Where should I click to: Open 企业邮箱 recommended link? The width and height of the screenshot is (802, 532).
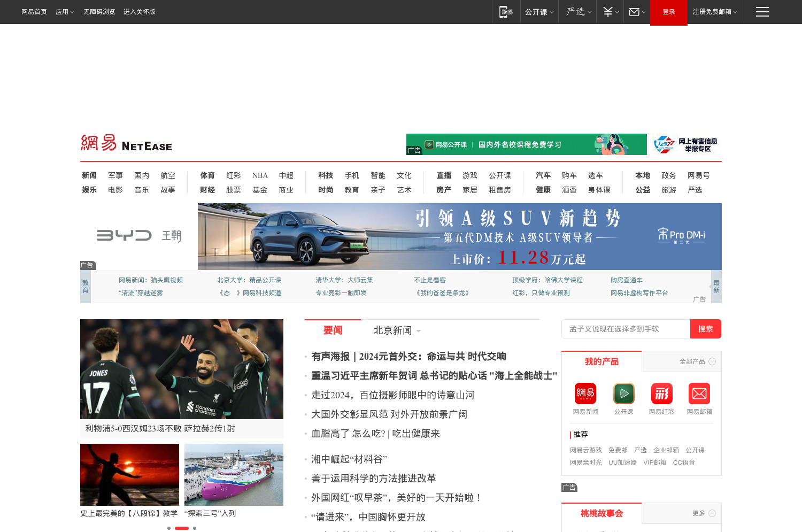tap(666, 450)
